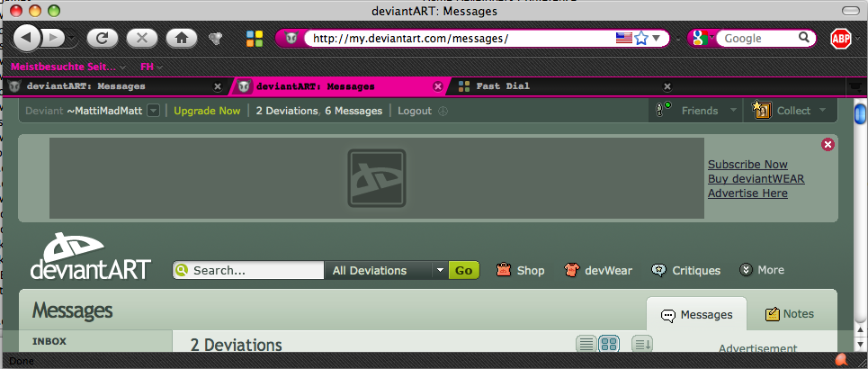Open the All Deviations category dropdown
Viewport: 868px width, 369px height.
point(386,270)
